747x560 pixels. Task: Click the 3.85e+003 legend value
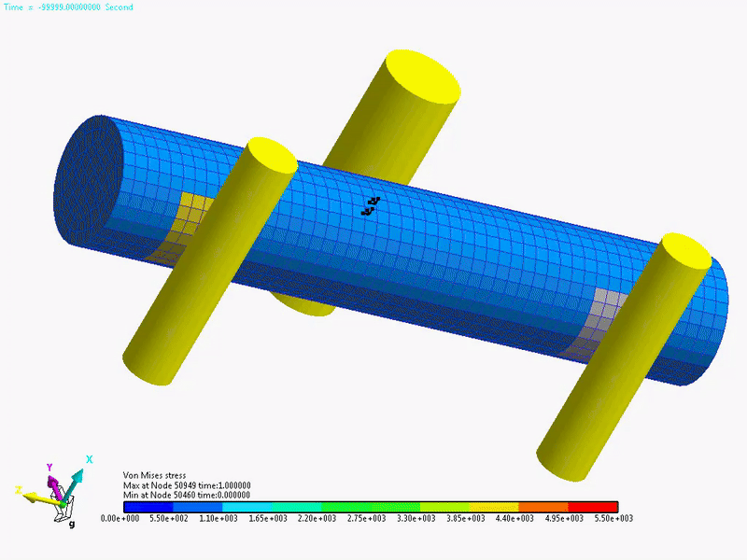pyautogui.click(x=466, y=518)
